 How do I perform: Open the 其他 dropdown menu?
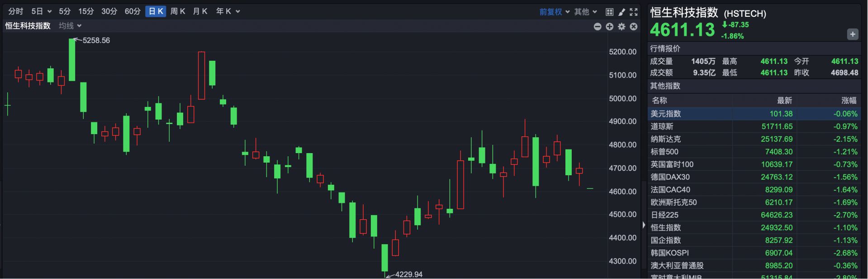586,12
